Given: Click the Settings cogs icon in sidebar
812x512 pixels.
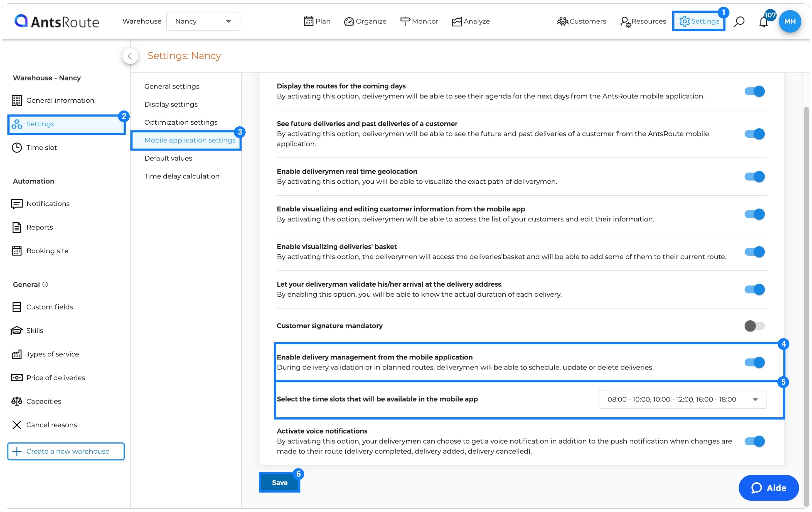Looking at the screenshot, I should (x=17, y=124).
